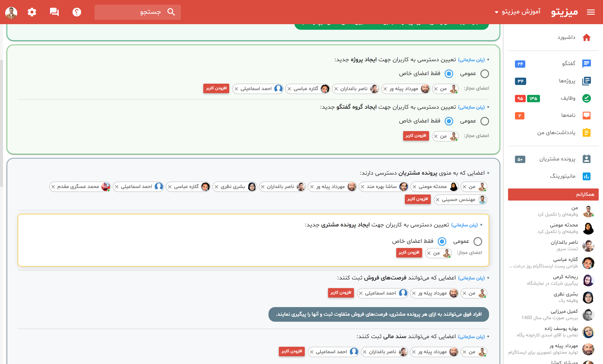This screenshot has height=364, width=603.
Task: Select فقط اعضای خاص for new project creation
Action: click(x=449, y=74)
